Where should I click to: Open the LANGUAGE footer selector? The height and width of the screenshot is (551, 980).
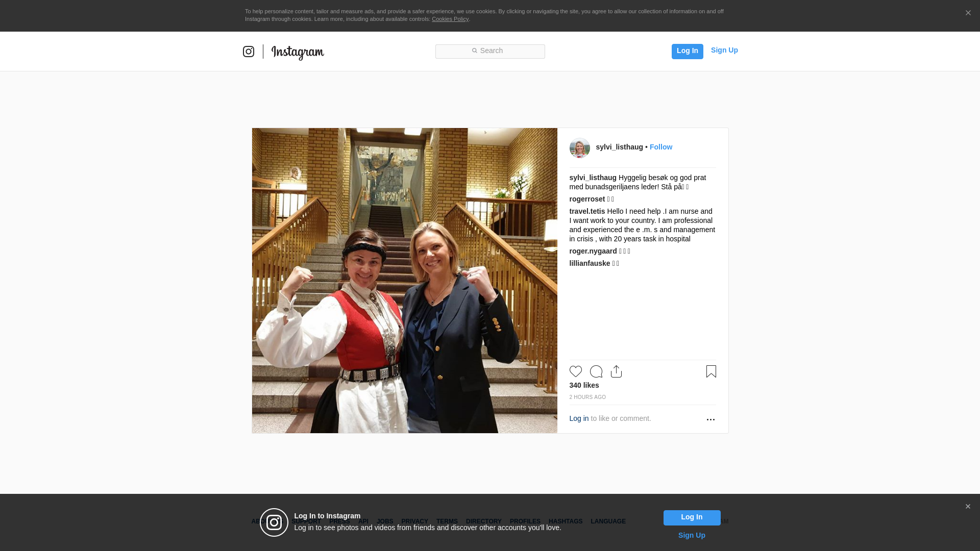pyautogui.click(x=608, y=521)
